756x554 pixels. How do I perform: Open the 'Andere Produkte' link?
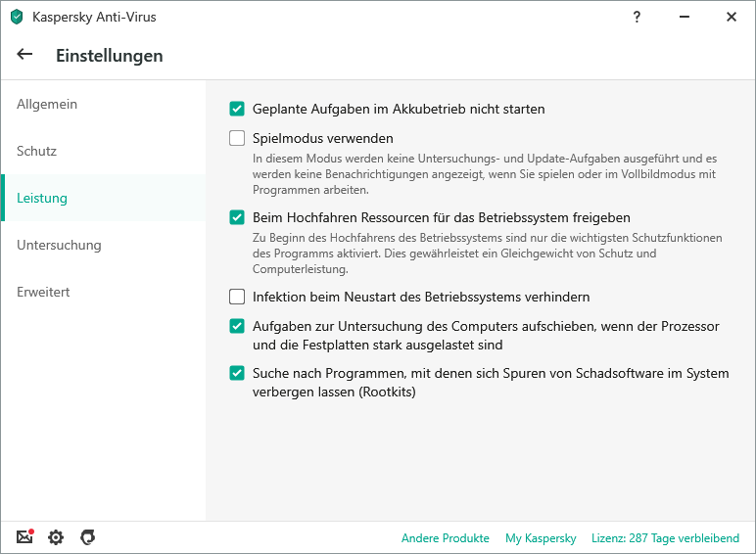(445, 538)
